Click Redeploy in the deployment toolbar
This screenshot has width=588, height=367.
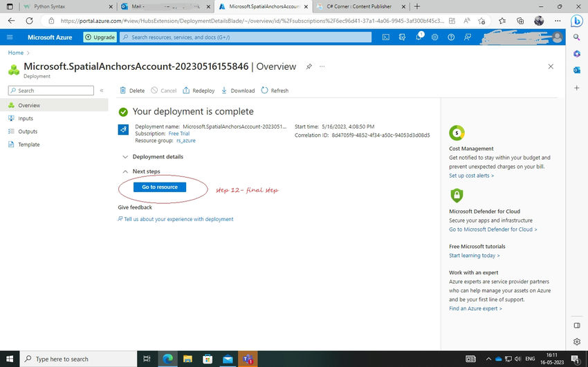point(199,91)
